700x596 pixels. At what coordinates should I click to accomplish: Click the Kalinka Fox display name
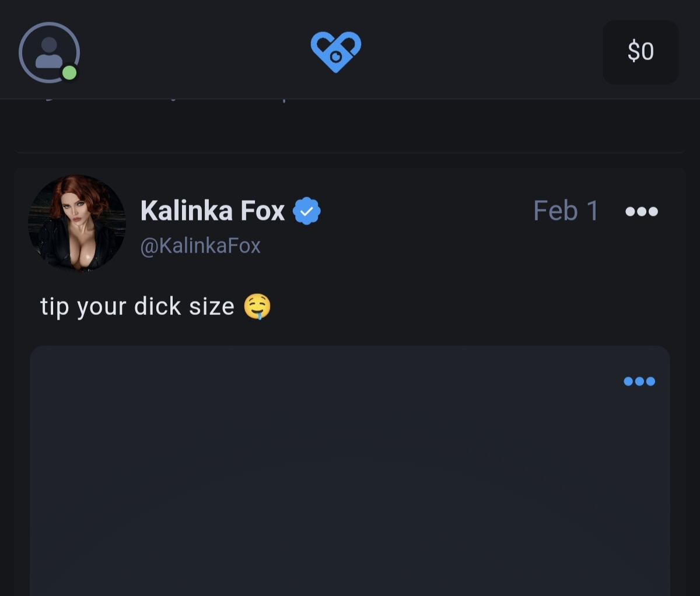pyautogui.click(x=212, y=211)
